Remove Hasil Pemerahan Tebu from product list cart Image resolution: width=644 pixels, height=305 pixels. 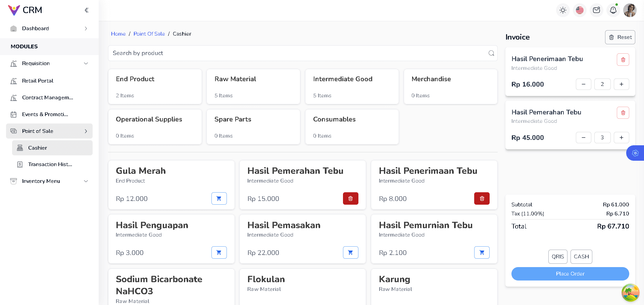click(350, 198)
